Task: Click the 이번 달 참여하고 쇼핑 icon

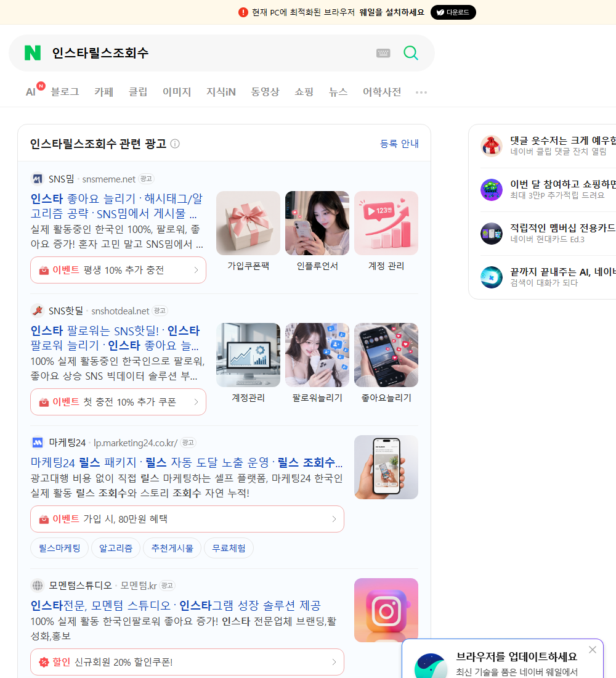Action: (492, 189)
